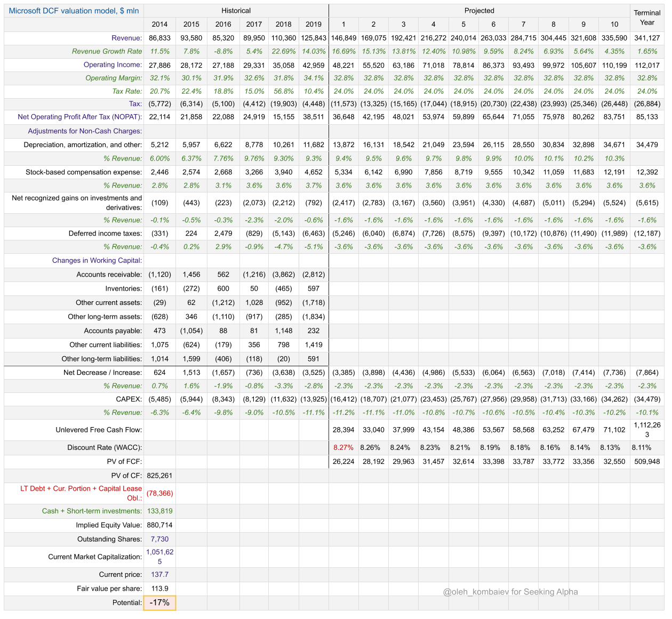The width and height of the screenshot is (672, 619).
Task: Select the Net Operating Profit After Tax label
Action: click(80, 117)
